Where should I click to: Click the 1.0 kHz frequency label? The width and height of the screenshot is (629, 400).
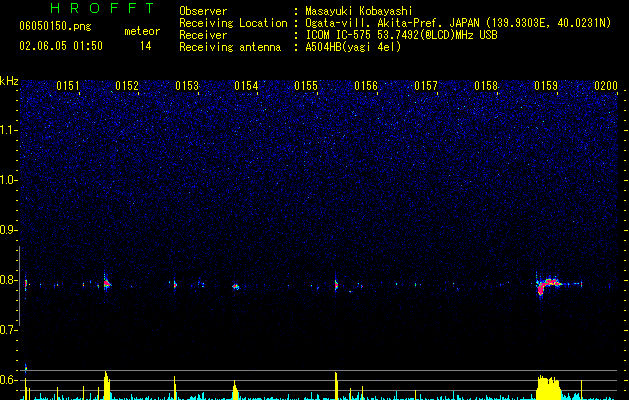9,180
